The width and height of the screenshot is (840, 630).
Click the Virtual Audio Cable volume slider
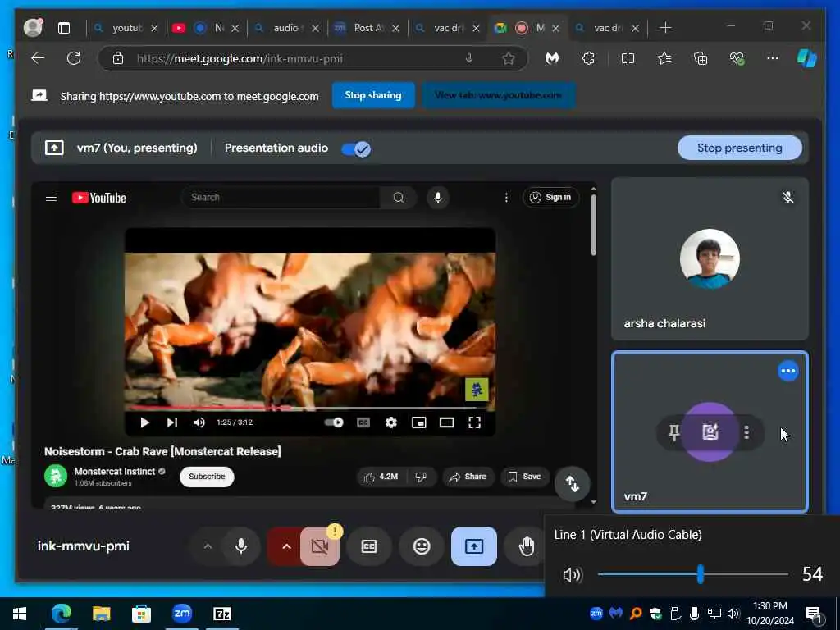tap(692, 574)
